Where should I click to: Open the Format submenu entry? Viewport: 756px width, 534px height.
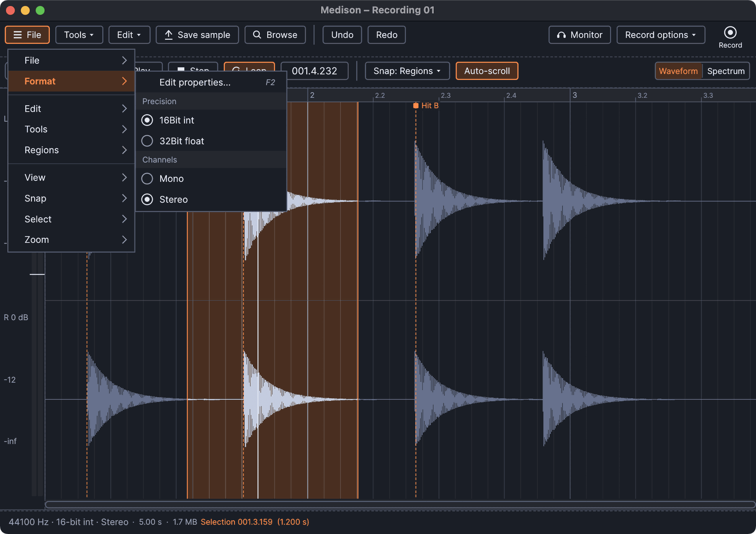coord(71,81)
